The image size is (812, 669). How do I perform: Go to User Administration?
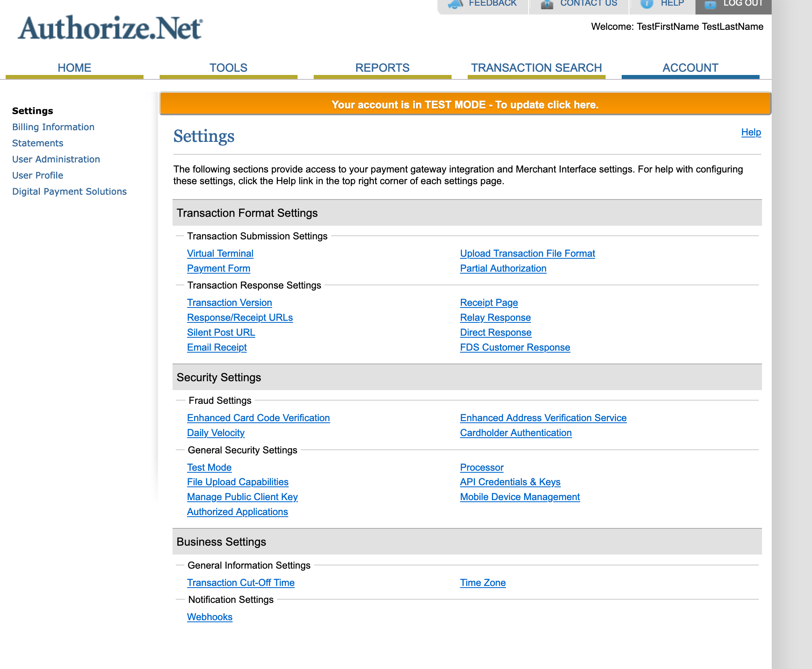click(x=56, y=159)
